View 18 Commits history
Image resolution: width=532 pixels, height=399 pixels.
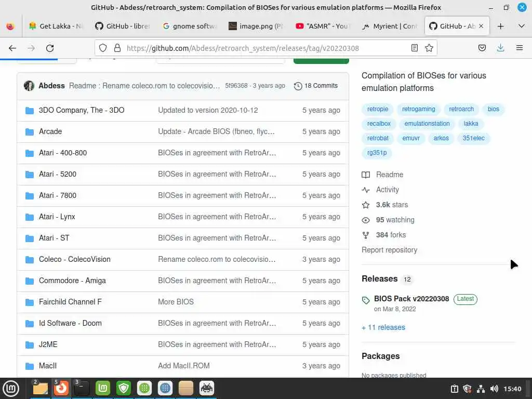click(x=316, y=86)
